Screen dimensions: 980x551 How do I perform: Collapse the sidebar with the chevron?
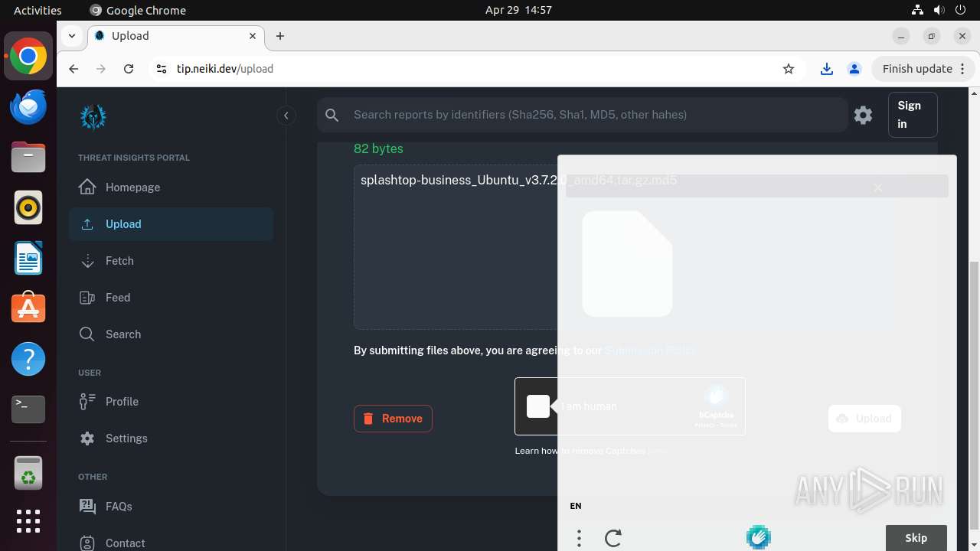tap(286, 116)
